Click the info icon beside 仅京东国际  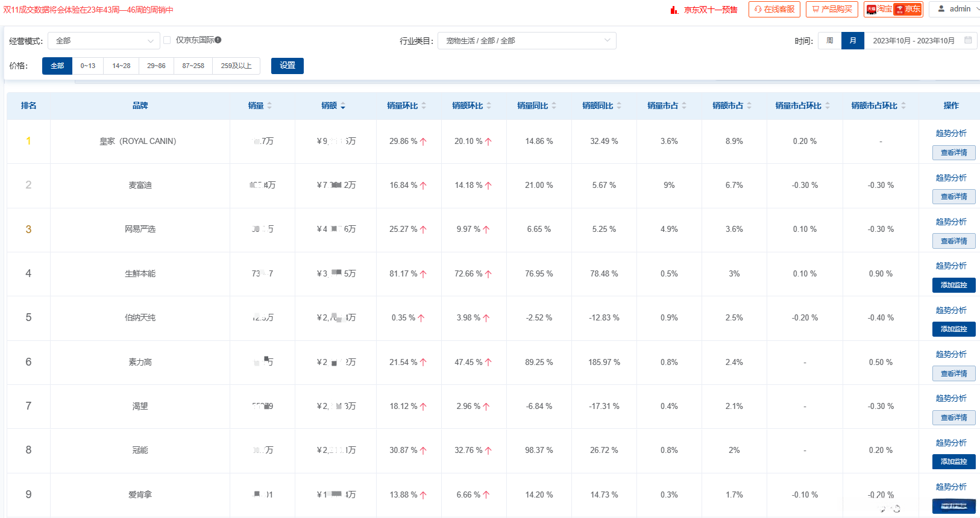click(218, 40)
